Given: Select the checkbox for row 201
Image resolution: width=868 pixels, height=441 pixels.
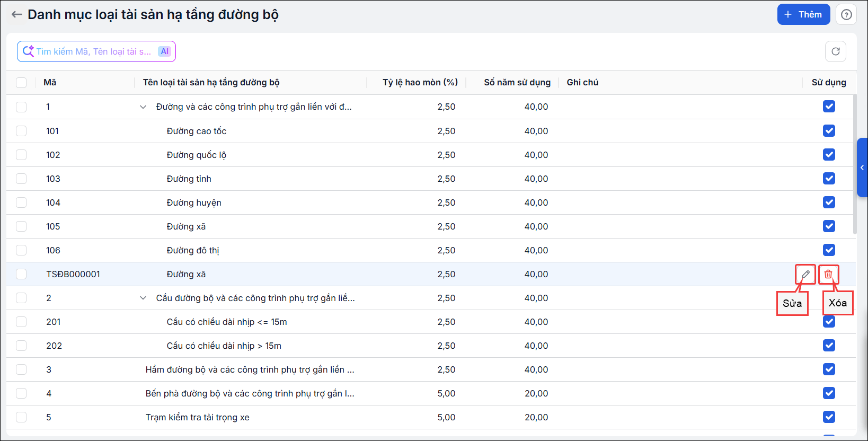Looking at the screenshot, I should [x=21, y=322].
